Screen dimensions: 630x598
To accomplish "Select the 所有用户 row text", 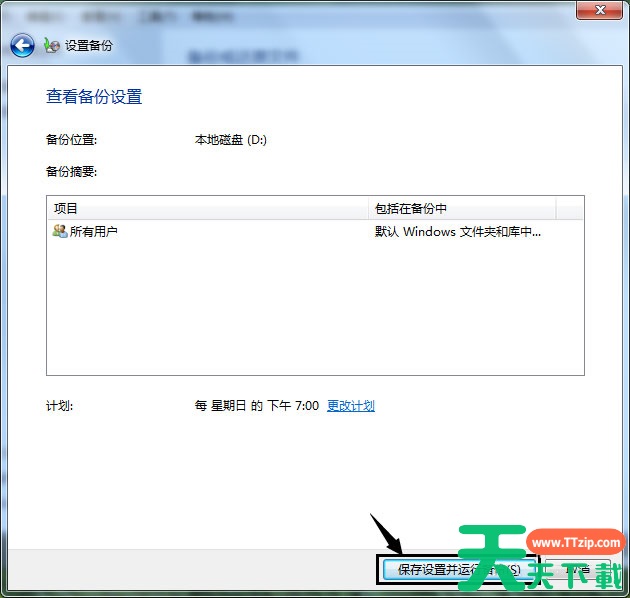I will pyautogui.click(x=94, y=231).
